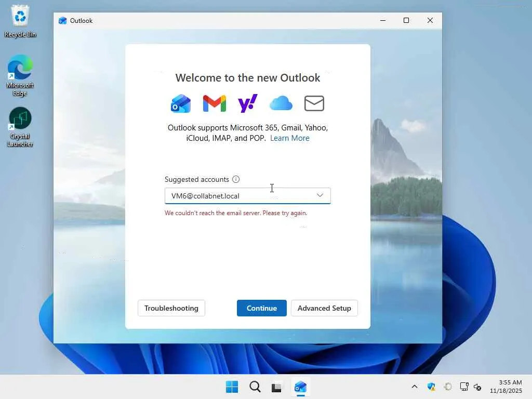Select the Crystal Launcher desktop shortcut
The height and width of the screenshot is (399, 532).
tap(20, 127)
